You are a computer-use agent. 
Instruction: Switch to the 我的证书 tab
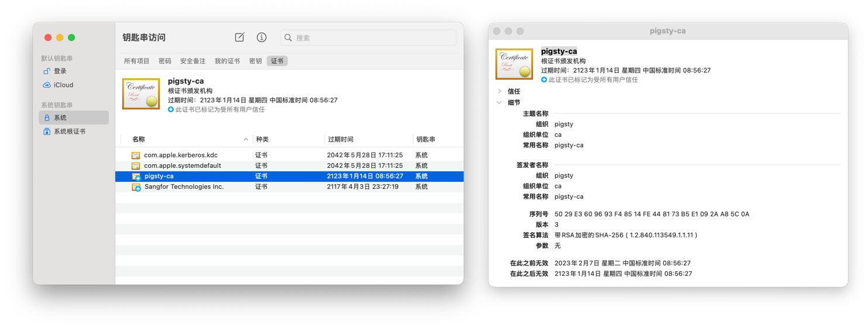[227, 61]
